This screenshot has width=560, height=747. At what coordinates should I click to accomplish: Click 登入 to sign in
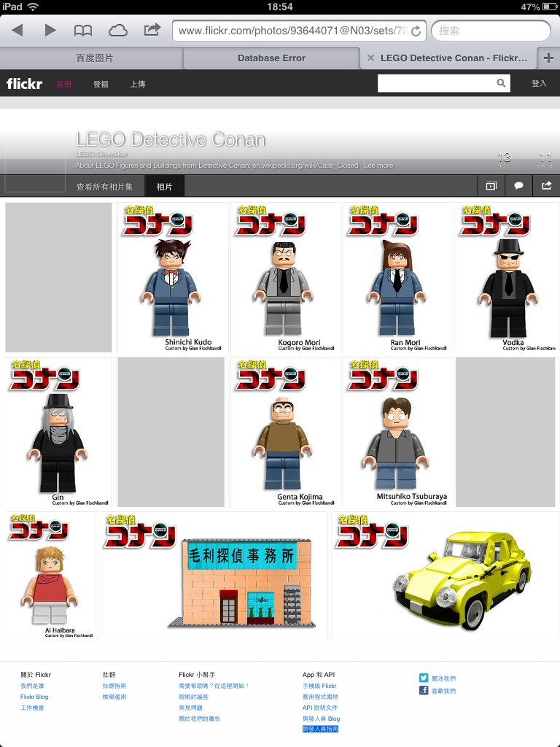(539, 83)
